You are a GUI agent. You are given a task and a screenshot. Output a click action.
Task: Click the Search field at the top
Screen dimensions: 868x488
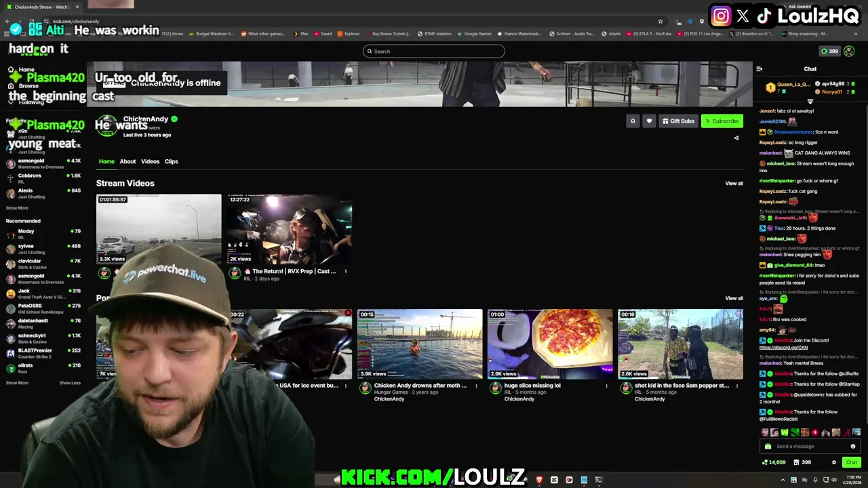tap(434, 52)
